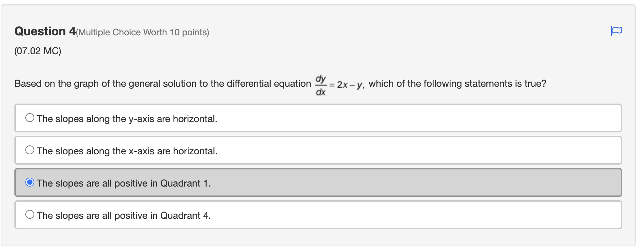644x250 pixels.
Task: Select radio button for Quadrant 4 option
Action: 30,214
